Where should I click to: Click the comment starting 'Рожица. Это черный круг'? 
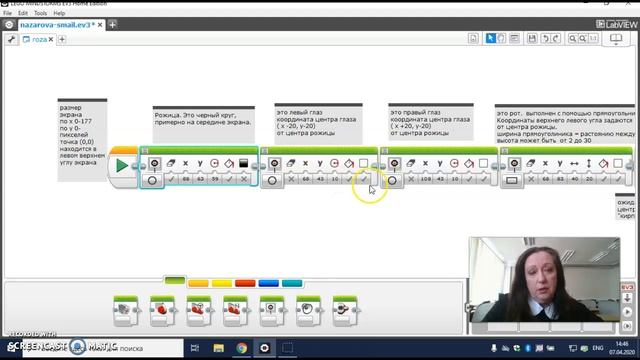point(204,124)
